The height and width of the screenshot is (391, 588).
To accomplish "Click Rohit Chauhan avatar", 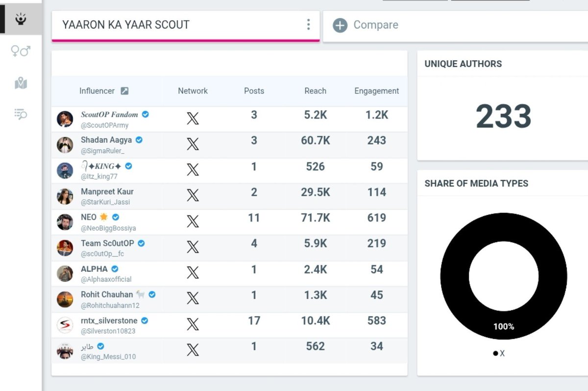I will coord(65,299).
